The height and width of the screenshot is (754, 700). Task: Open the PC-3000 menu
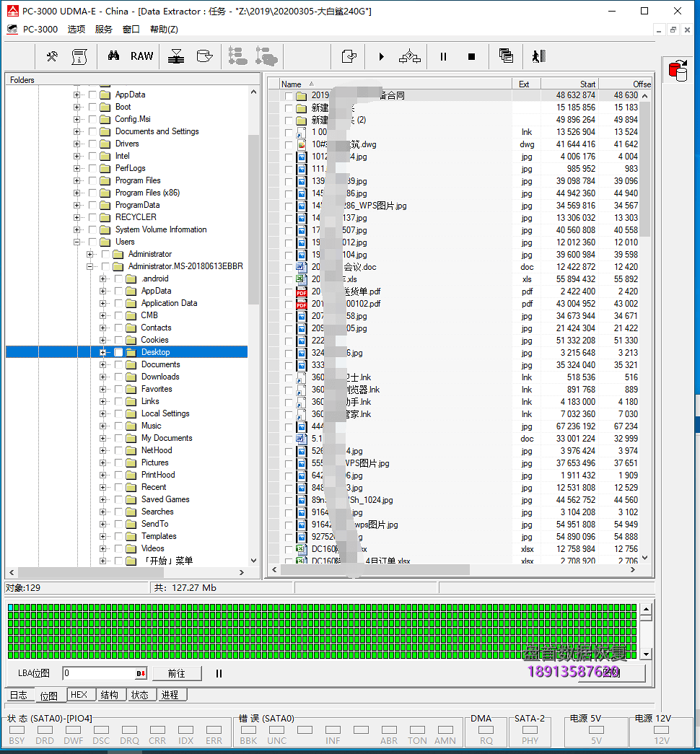pos(40,30)
